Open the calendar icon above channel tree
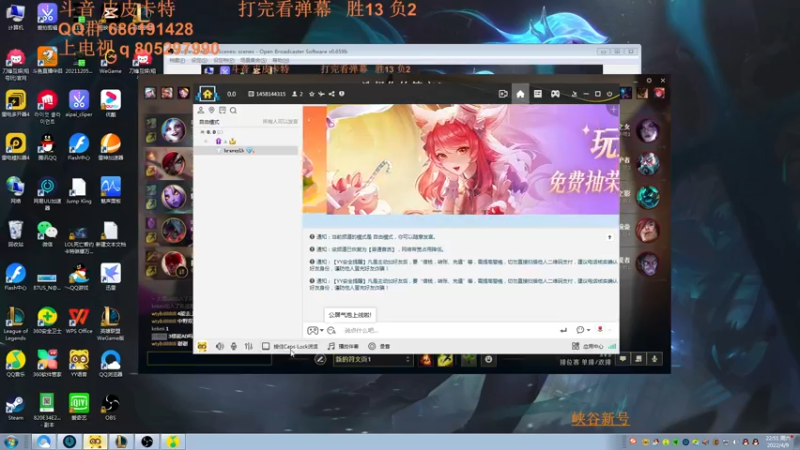Image resolution: width=800 pixels, height=450 pixels. (222, 110)
